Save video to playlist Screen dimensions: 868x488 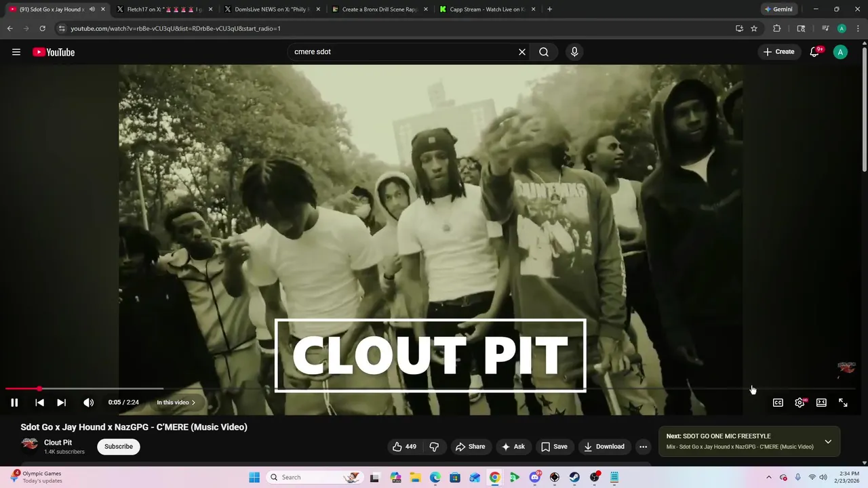coord(554,447)
